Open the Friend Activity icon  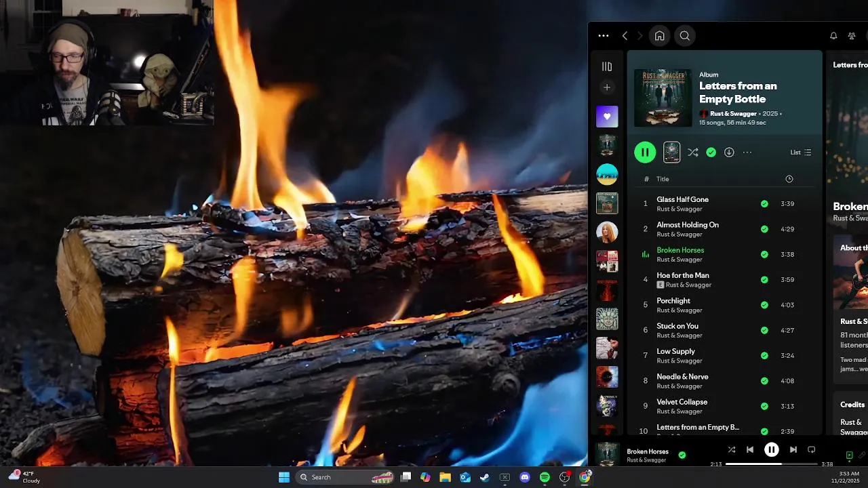pos(852,36)
